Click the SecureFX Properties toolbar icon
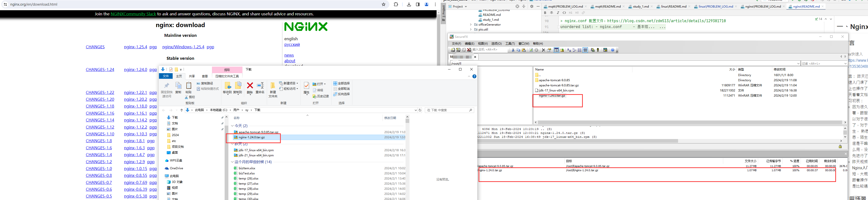 549,50
